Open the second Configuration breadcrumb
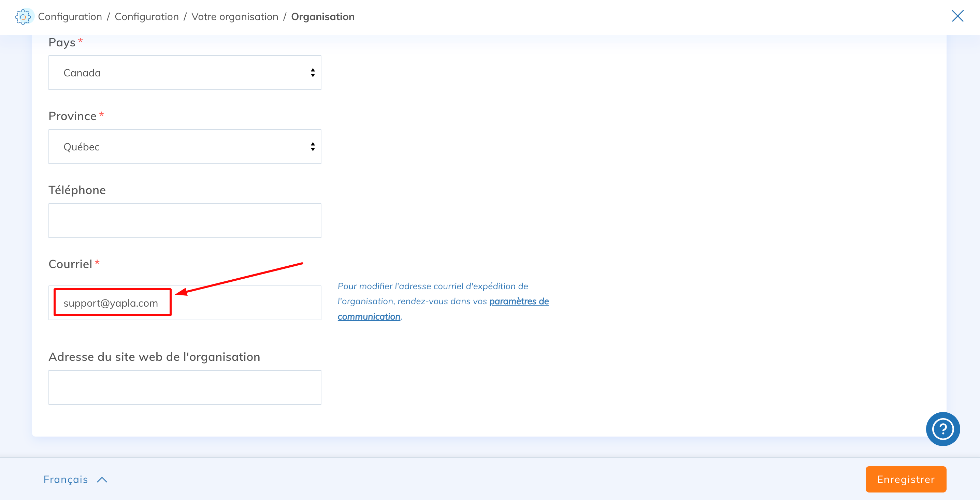 click(x=146, y=17)
